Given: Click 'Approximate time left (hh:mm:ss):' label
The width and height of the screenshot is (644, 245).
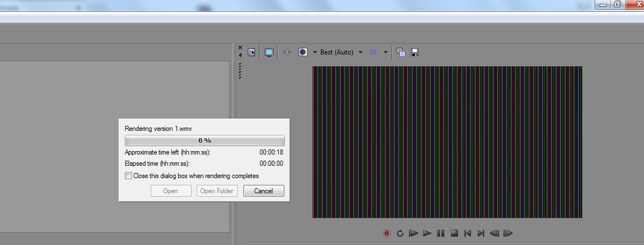Looking at the screenshot, I should (x=167, y=152).
